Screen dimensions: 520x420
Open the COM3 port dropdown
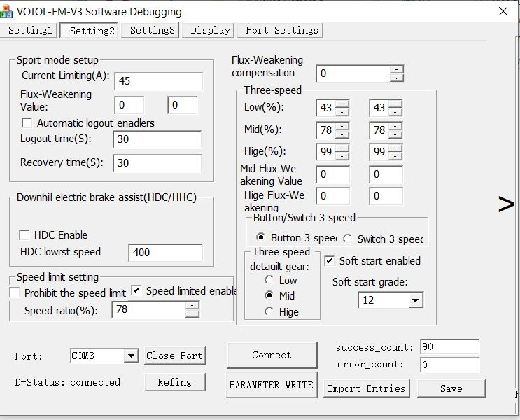[130, 356]
